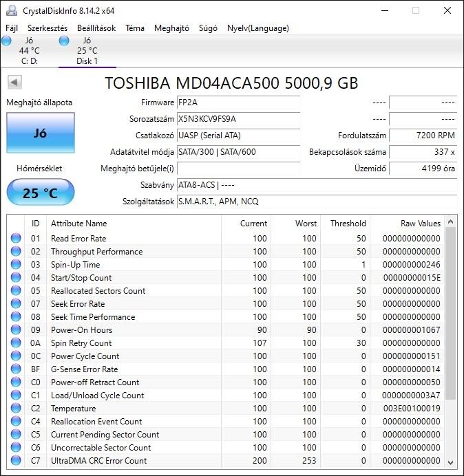Select the Disk 1 tab at 25 °C
This screenshot has height=476, width=464.
tap(87, 51)
